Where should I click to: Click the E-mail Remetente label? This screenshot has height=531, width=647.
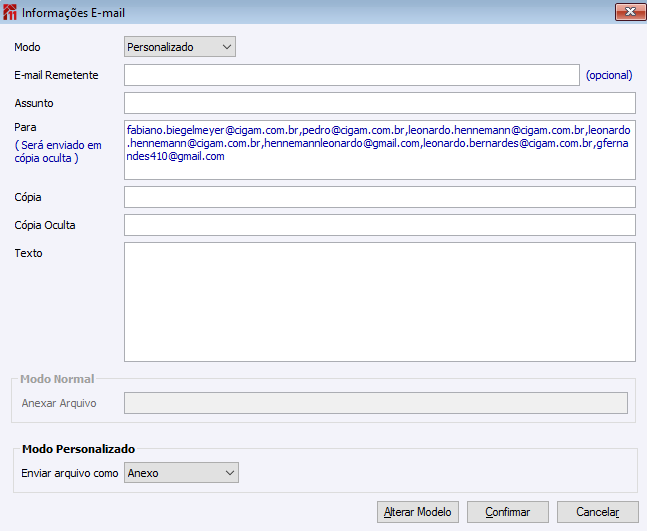[x=56, y=75]
